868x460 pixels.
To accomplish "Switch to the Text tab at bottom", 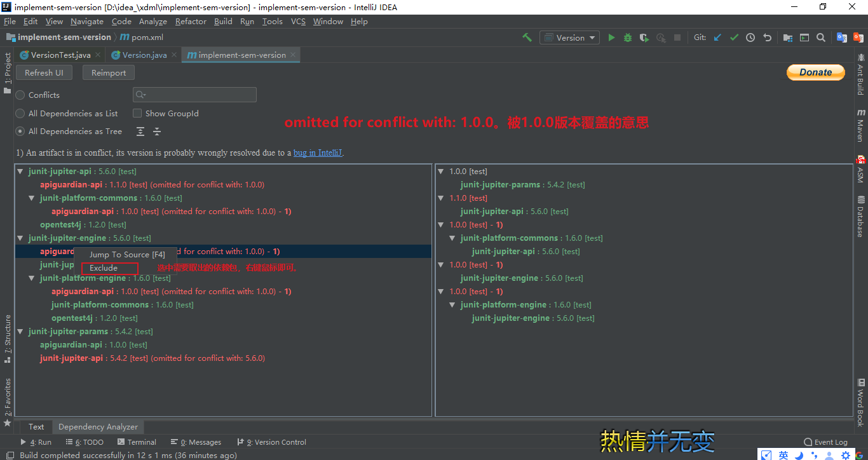I will pos(36,427).
